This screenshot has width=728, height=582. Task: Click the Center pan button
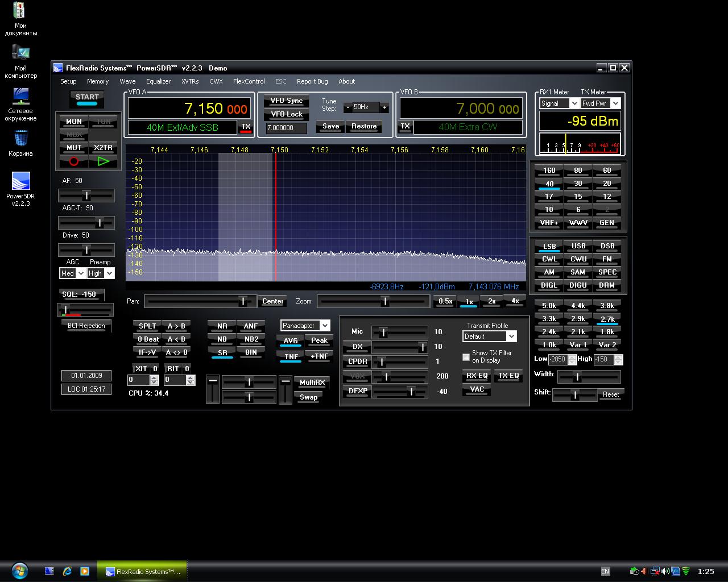click(272, 301)
